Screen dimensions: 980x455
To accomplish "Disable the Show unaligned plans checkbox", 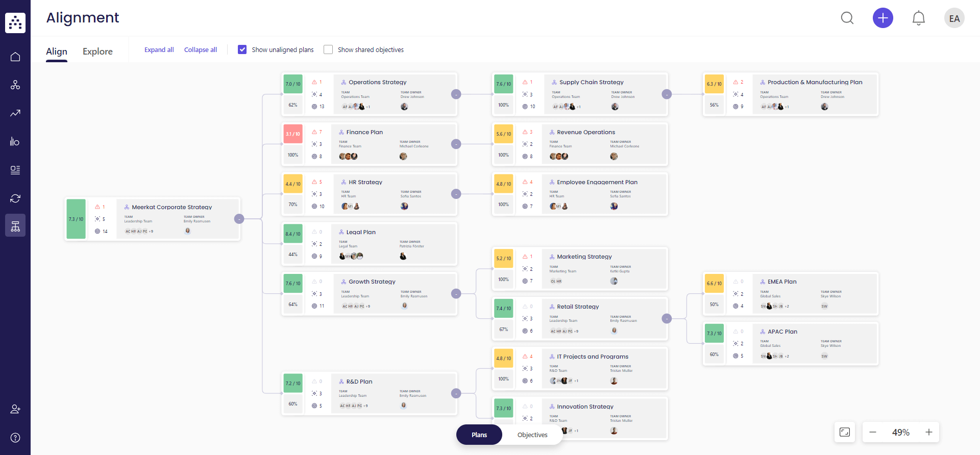I will 242,49.
